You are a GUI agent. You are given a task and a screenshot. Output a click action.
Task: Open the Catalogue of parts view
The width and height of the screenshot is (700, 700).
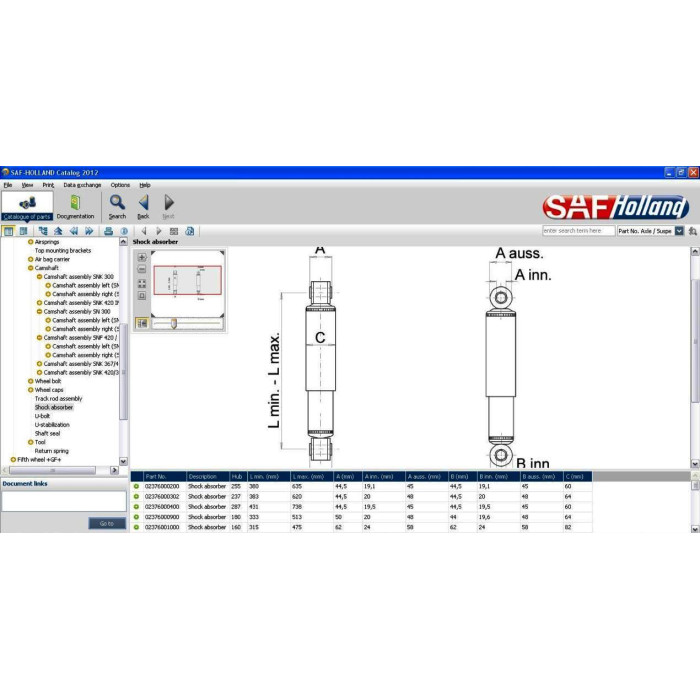click(x=27, y=206)
